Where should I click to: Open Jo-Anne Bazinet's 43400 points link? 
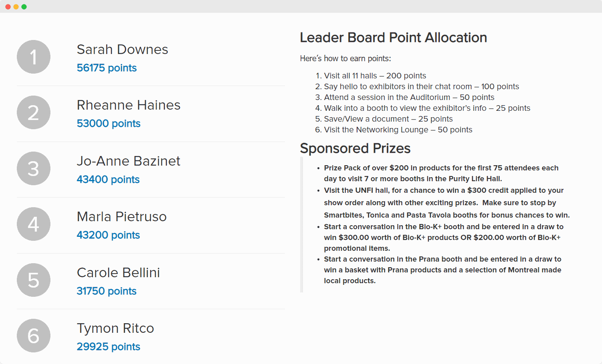point(108,179)
